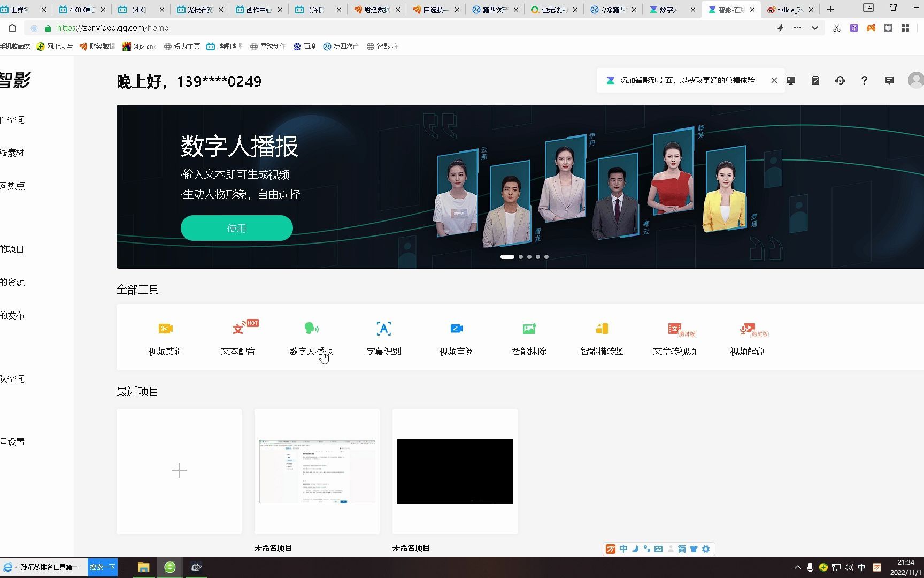Click the 搜索一下 taskbar search button
Screen dimensions: 924x578
pos(102,567)
